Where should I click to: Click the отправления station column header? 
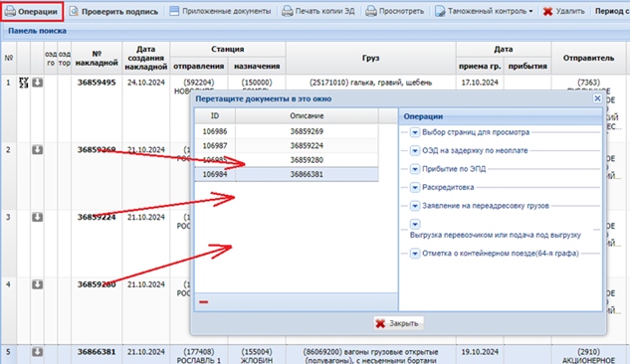198,67
